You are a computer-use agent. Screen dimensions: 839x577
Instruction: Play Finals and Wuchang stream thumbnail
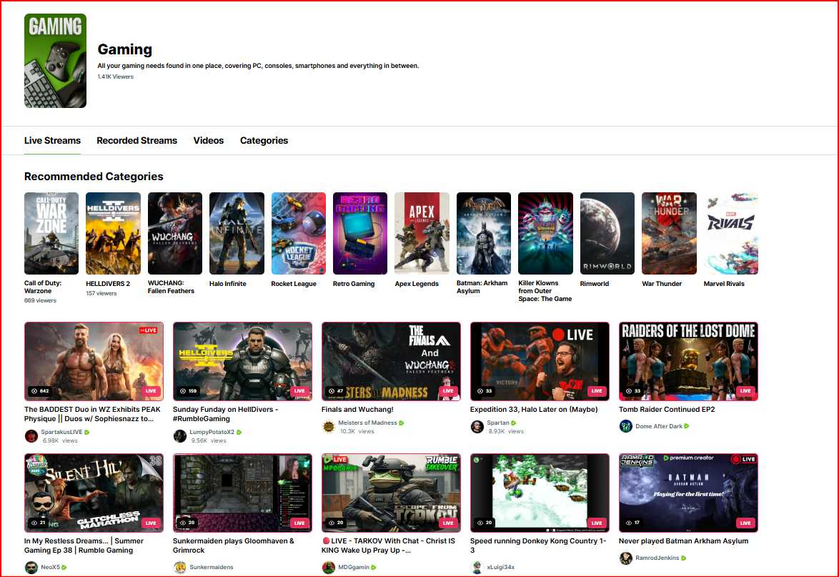click(391, 361)
